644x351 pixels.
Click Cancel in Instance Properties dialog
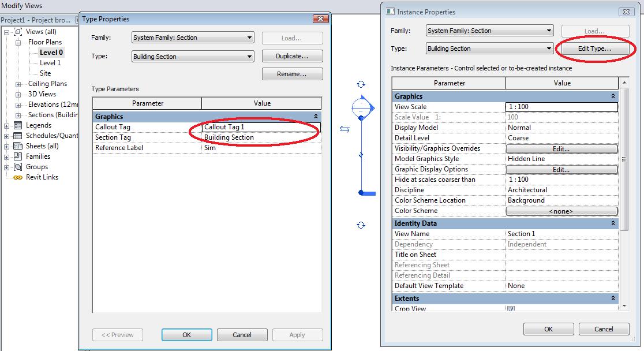point(604,329)
